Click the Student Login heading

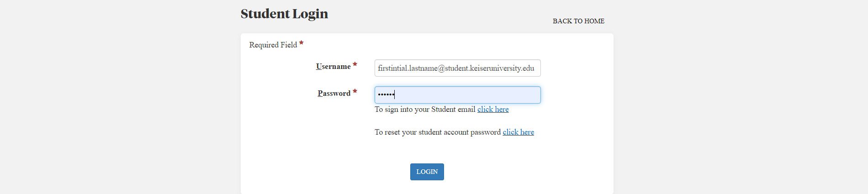284,14
